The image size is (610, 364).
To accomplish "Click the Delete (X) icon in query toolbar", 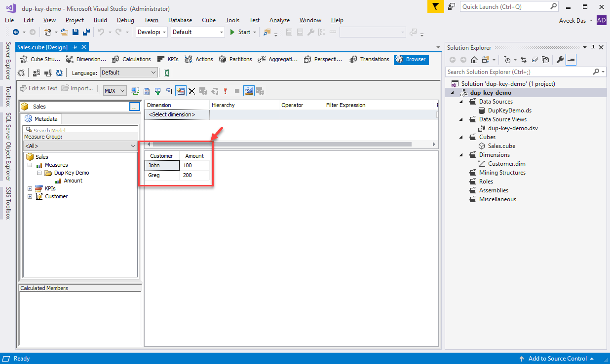I will point(191,91).
